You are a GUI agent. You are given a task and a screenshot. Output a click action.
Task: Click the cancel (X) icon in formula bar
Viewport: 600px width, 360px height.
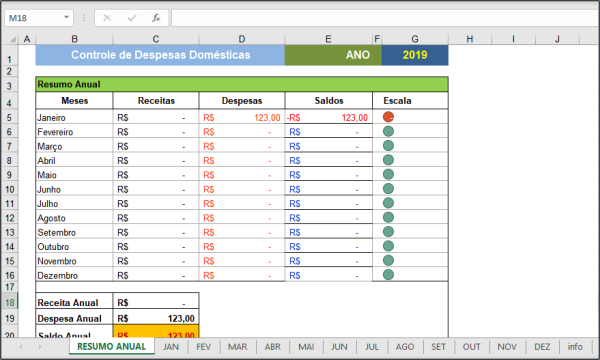tap(107, 18)
